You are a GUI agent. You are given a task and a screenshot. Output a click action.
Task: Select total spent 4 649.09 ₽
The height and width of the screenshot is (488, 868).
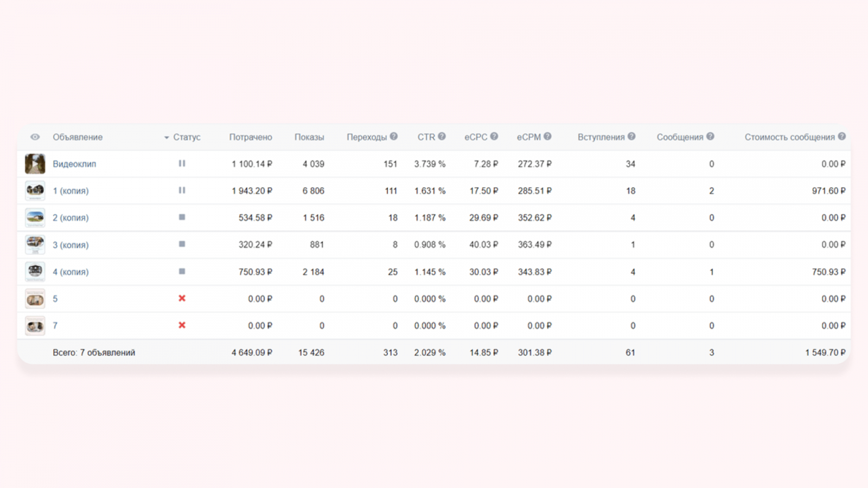pyautogui.click(x=252, y=352)
